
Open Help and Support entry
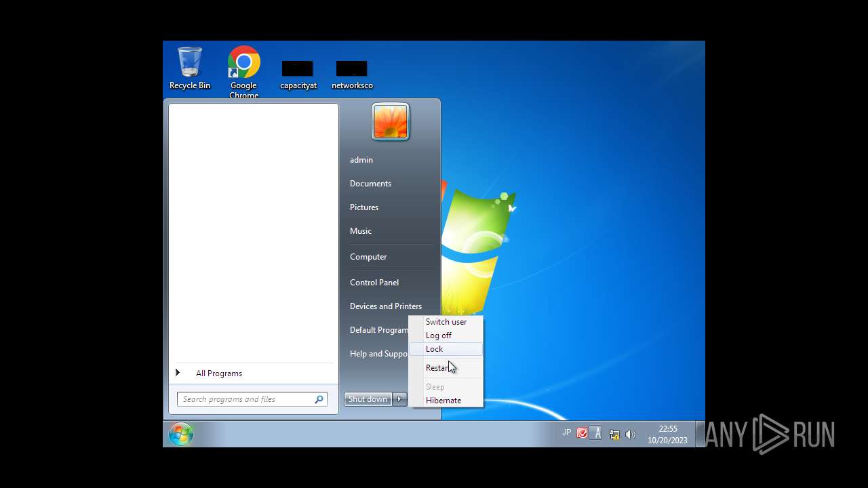[x=377, y=354]
